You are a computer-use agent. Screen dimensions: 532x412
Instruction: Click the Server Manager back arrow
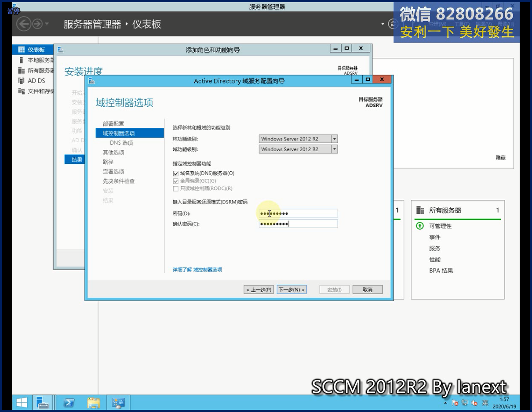point(24,24)
